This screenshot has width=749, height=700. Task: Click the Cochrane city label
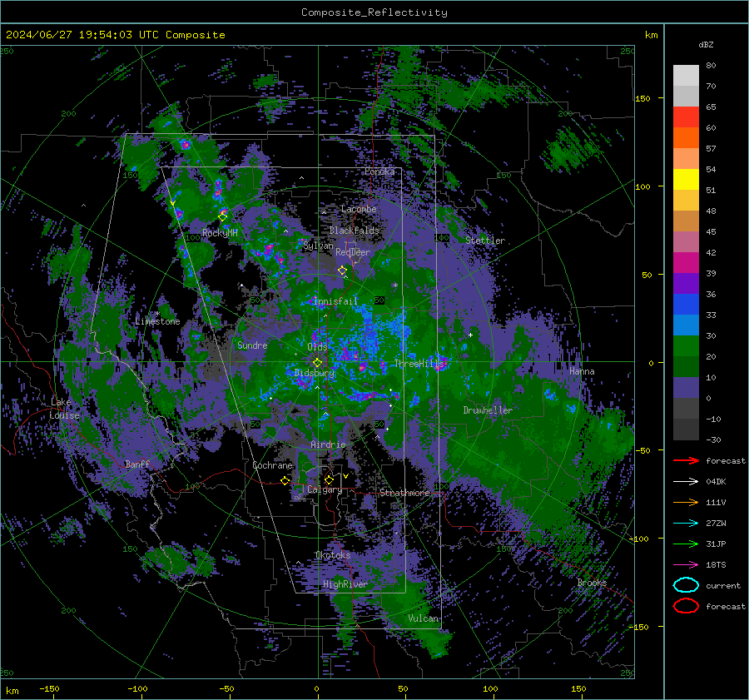click(x=272, y=465)
